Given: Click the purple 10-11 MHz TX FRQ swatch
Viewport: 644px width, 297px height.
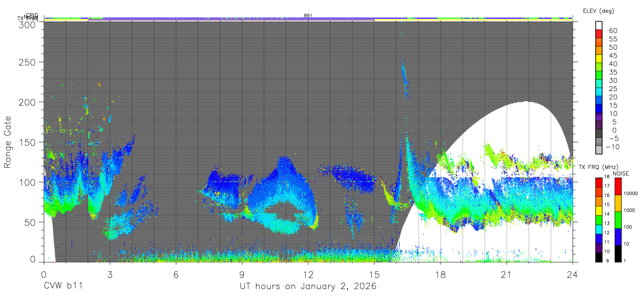Looking at the screenshot, I should tap(599, 248).
